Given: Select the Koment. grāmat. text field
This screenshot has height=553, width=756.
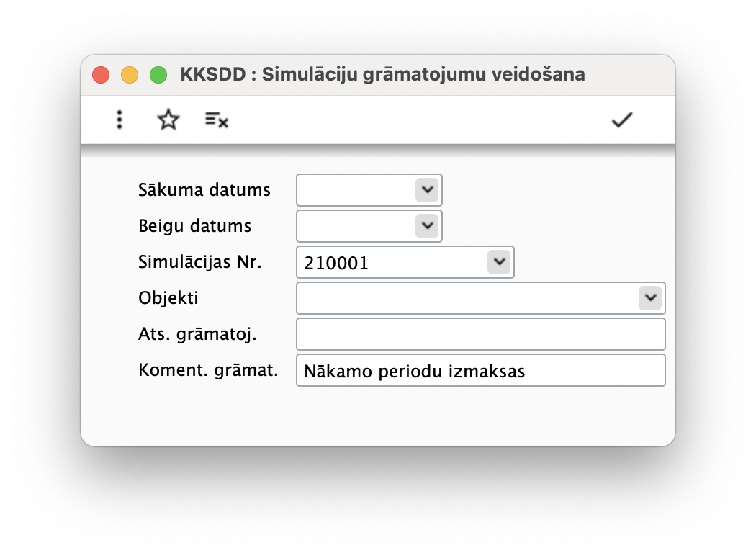Looking at the screenshot, I should pos(480,369).
